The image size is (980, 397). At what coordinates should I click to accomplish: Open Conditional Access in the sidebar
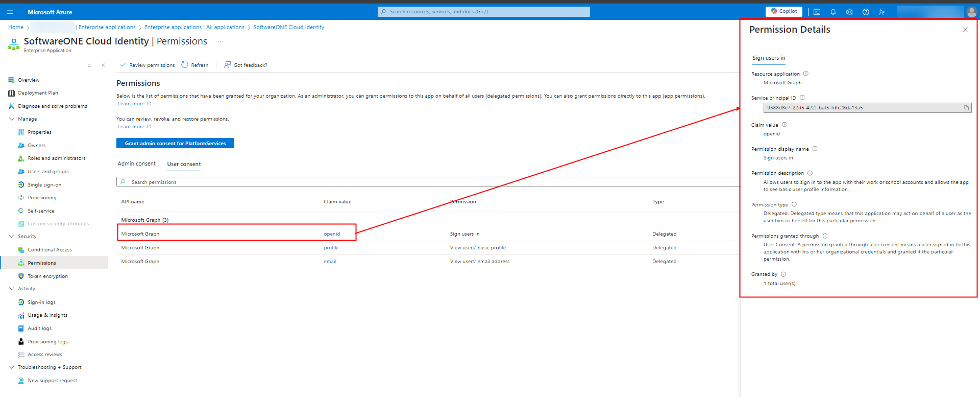(x=50, y=250)
